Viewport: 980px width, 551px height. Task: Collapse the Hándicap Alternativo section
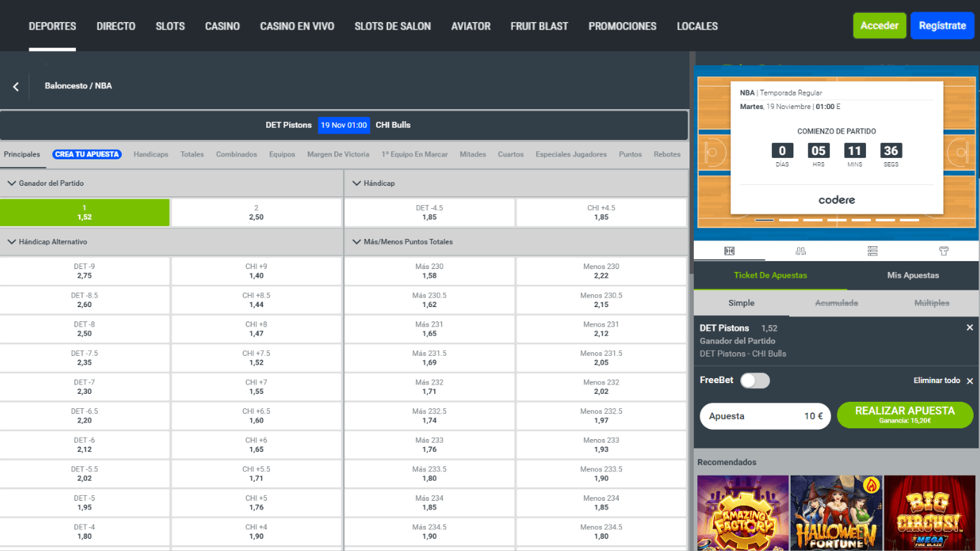11,242
